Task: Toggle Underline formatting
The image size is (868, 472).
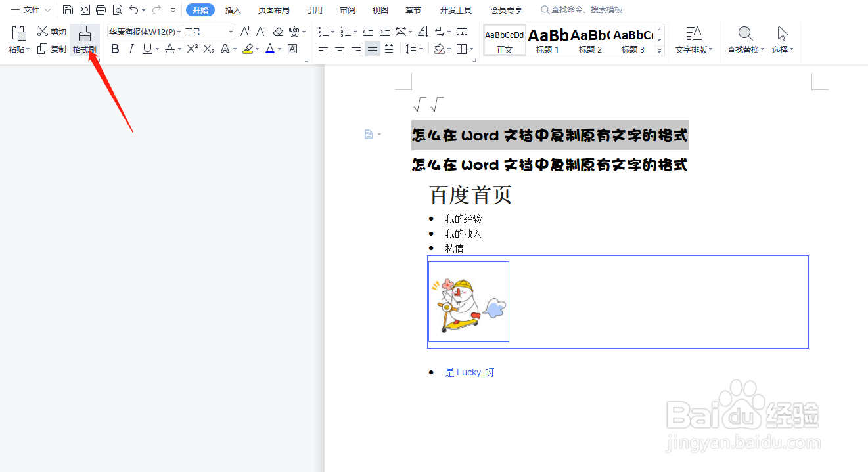Action: [x=147, y=49]
